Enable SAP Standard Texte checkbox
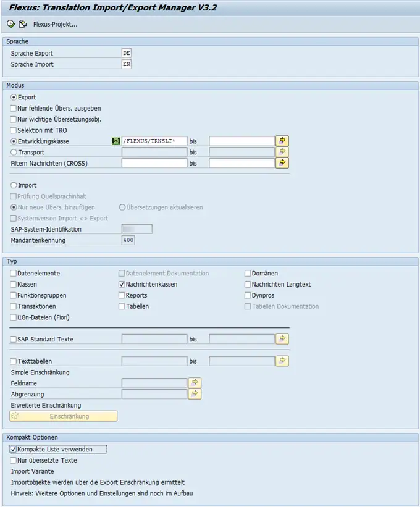 pyautogui.click(x=13, y=339)
